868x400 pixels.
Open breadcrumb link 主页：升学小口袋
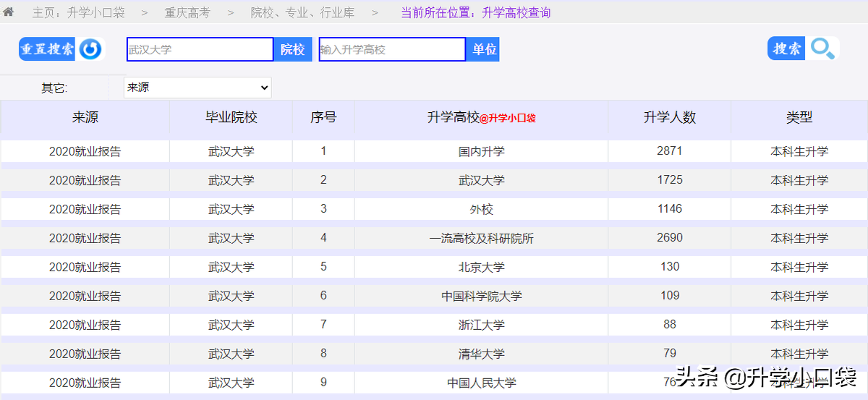78,13
